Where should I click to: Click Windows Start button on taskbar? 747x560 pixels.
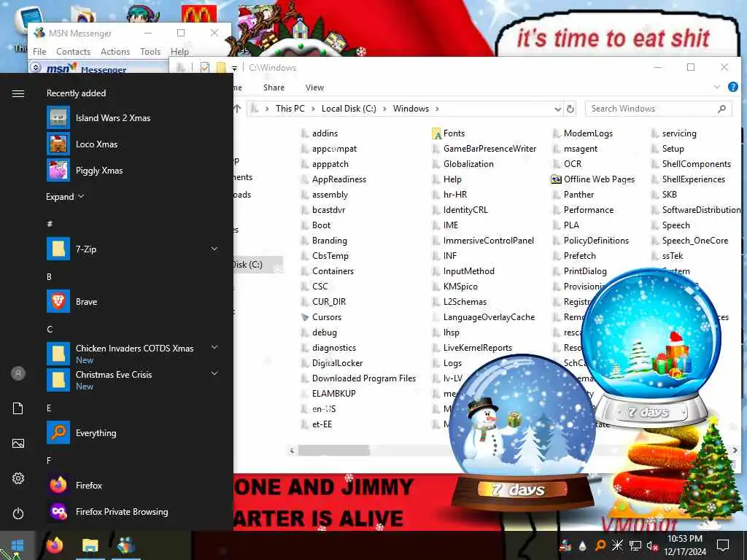click(x=18, y=545)
